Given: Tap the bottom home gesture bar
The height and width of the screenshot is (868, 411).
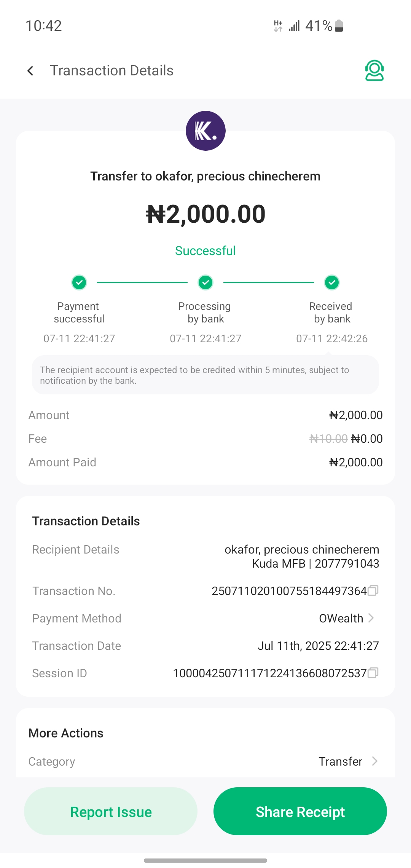Looking at the screenshot, I should 205,860.
